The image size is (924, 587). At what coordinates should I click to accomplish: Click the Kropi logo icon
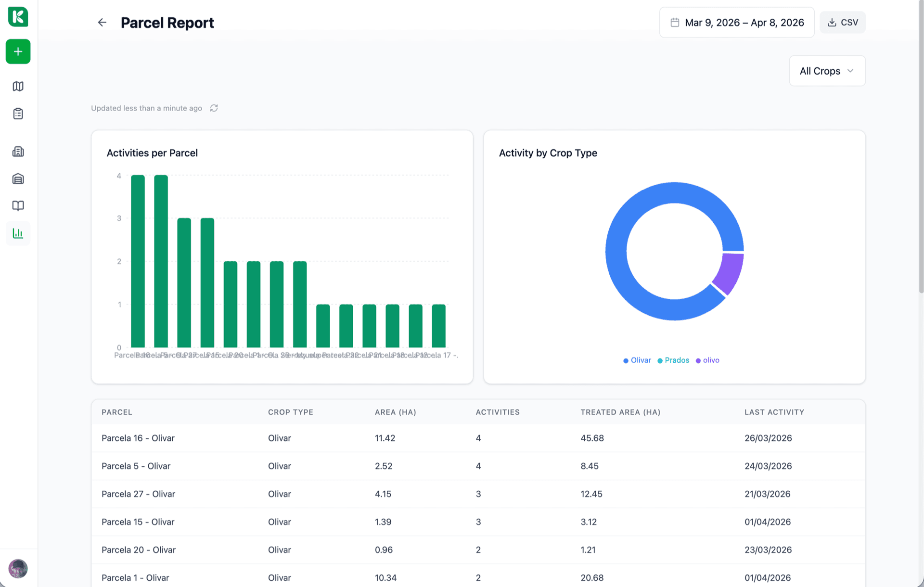tap(18, 17)
